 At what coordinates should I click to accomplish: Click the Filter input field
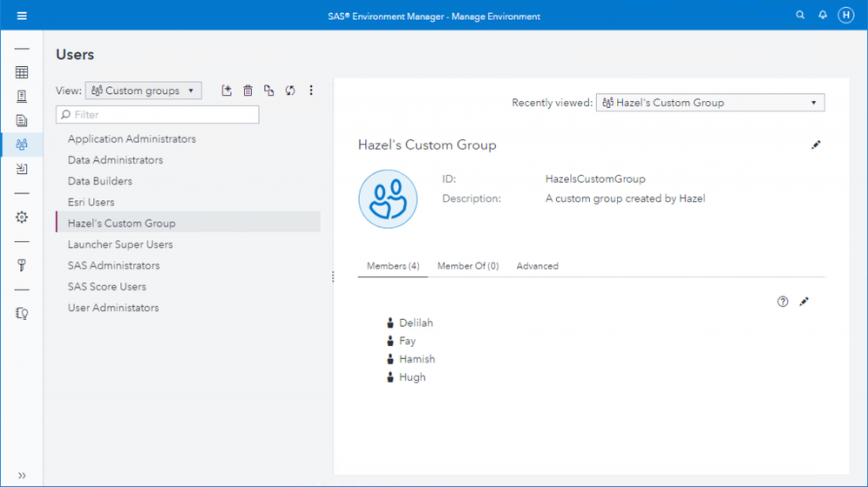157,115
